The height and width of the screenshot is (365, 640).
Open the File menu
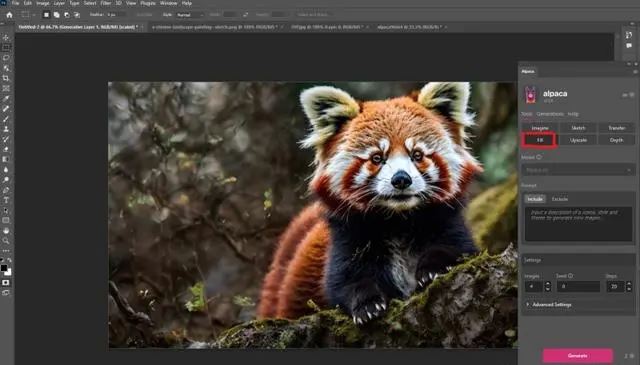click(x=16, y=3)
